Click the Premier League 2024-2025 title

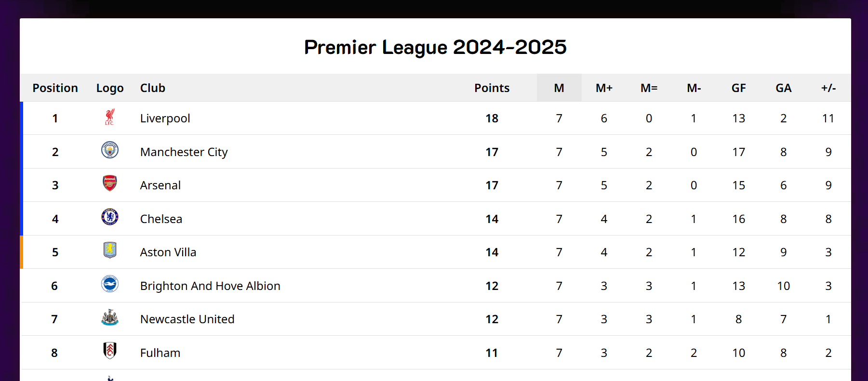(x=435, y=47)
